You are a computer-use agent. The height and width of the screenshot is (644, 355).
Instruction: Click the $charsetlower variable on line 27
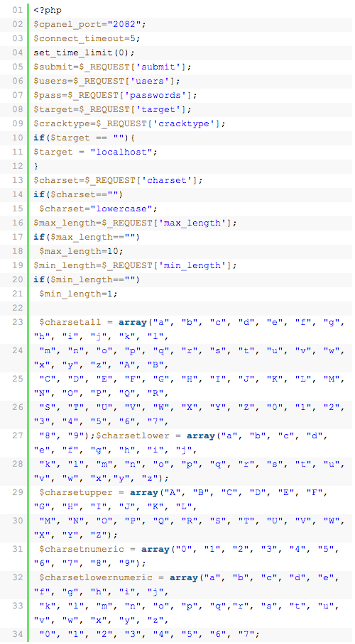point(133,435)
